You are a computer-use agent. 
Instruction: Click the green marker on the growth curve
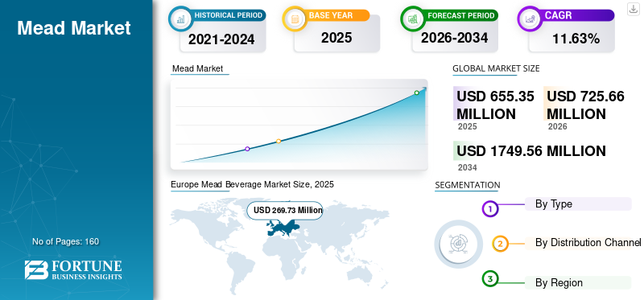coord(416,92)
